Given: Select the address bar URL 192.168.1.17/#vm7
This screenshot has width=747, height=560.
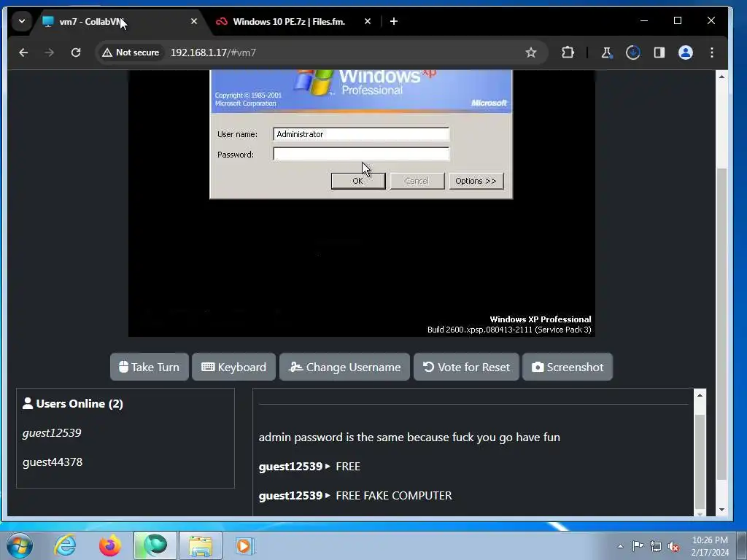Looking at the screenshot, I should pos(213,52).
